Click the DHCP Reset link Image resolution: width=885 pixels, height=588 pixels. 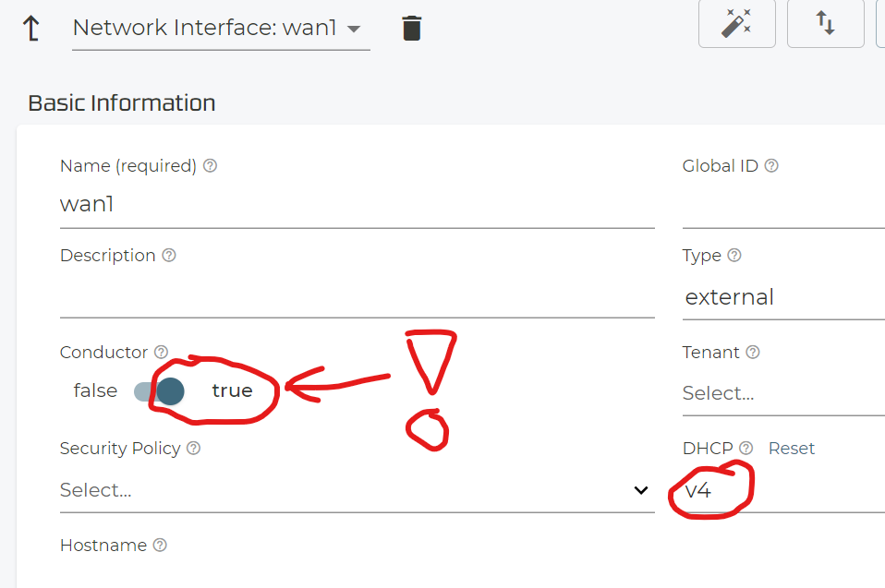[x=792, y=449]
